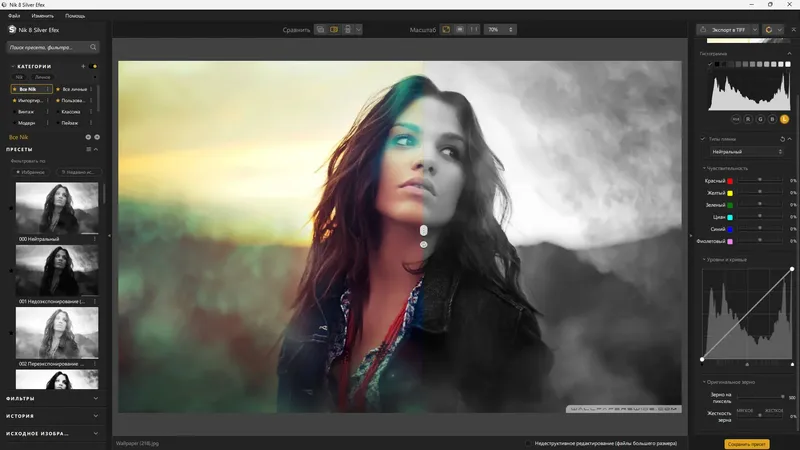This screenshot has height=450, width=800.
Task: Set zoom to 1:1
Action: tap(474, 30)
